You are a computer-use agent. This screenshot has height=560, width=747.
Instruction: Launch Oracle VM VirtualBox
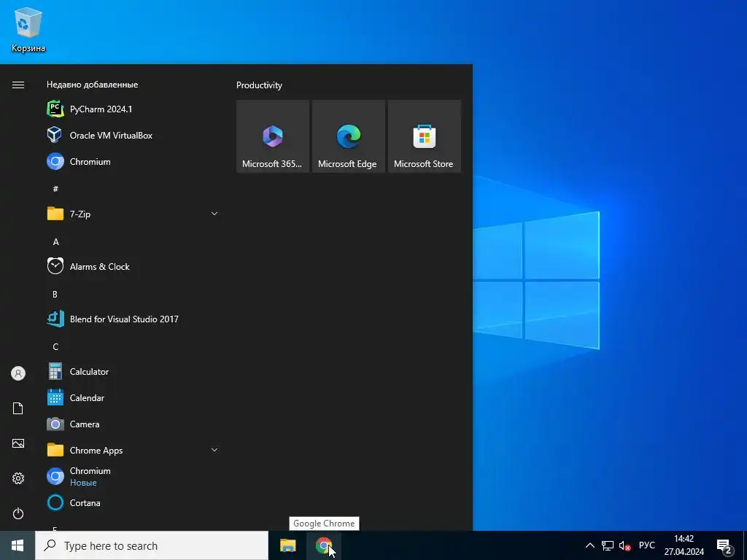coord(133,135)
